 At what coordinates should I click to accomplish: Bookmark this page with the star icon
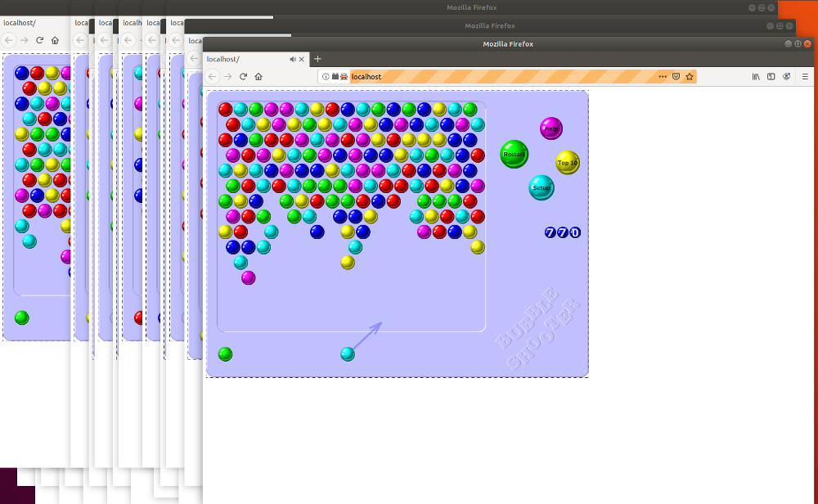[690, 76]
